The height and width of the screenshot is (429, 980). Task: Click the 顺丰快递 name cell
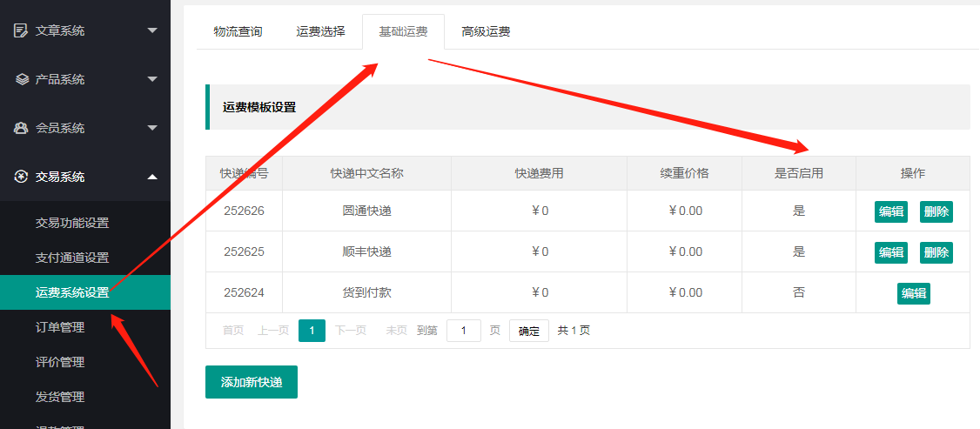(367, 251)
